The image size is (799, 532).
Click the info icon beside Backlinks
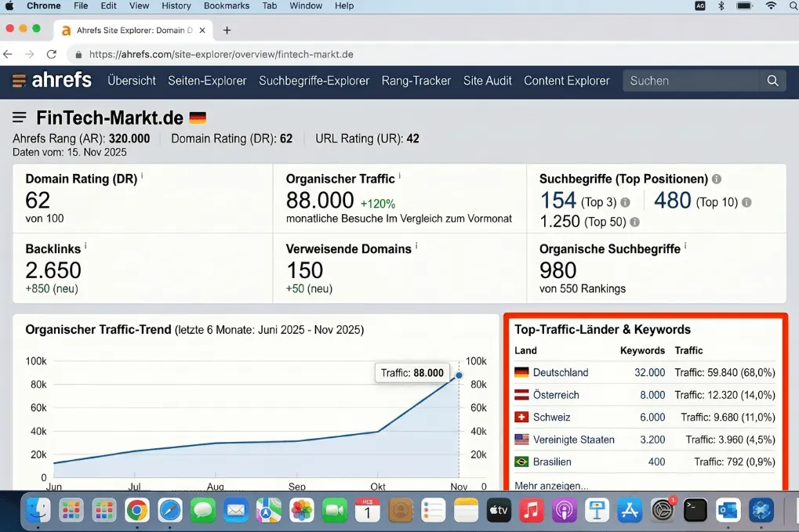[x=85, y=246]
